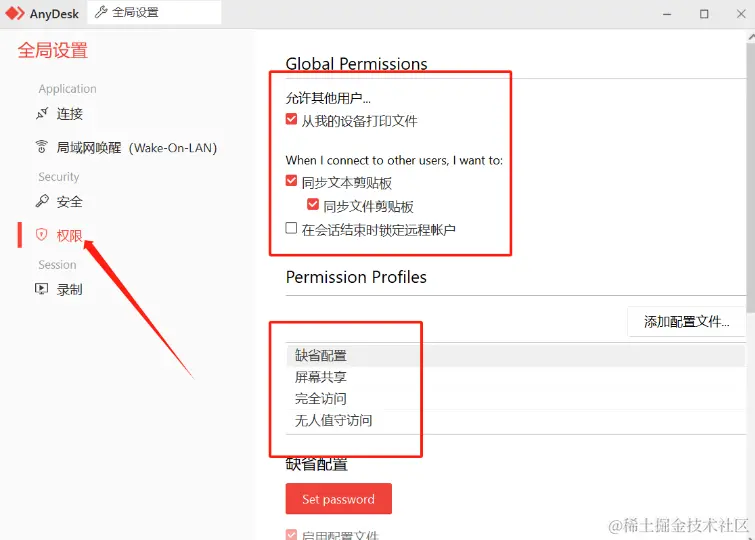Click the 安全 key icon
Viewport: 755px width, 540px height.
(x=42, y=201)
